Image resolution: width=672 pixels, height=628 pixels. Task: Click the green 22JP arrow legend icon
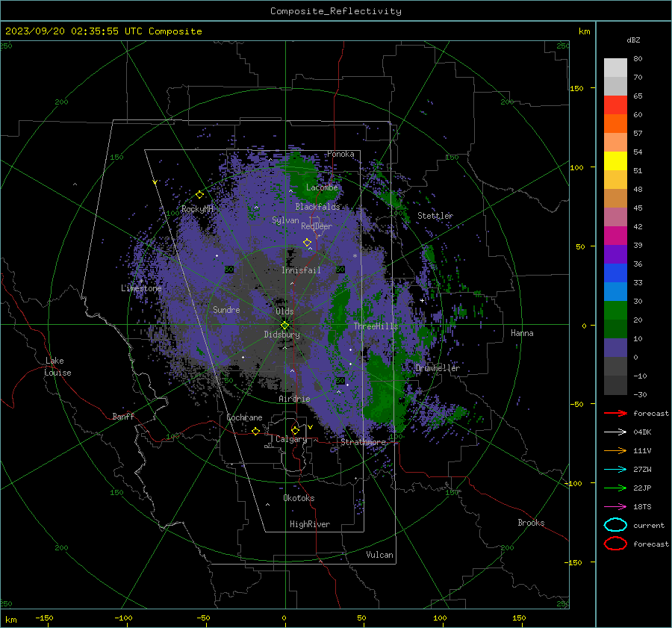(615, 488)
